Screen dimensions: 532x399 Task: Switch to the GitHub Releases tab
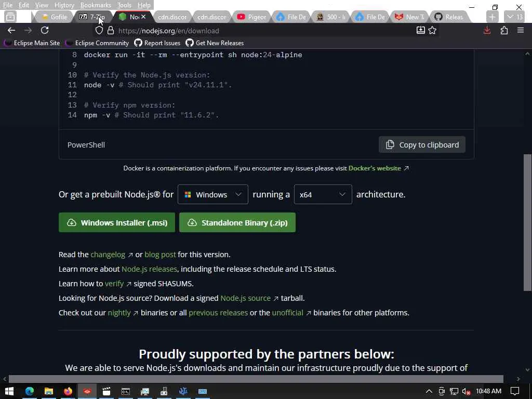[449, 17]
